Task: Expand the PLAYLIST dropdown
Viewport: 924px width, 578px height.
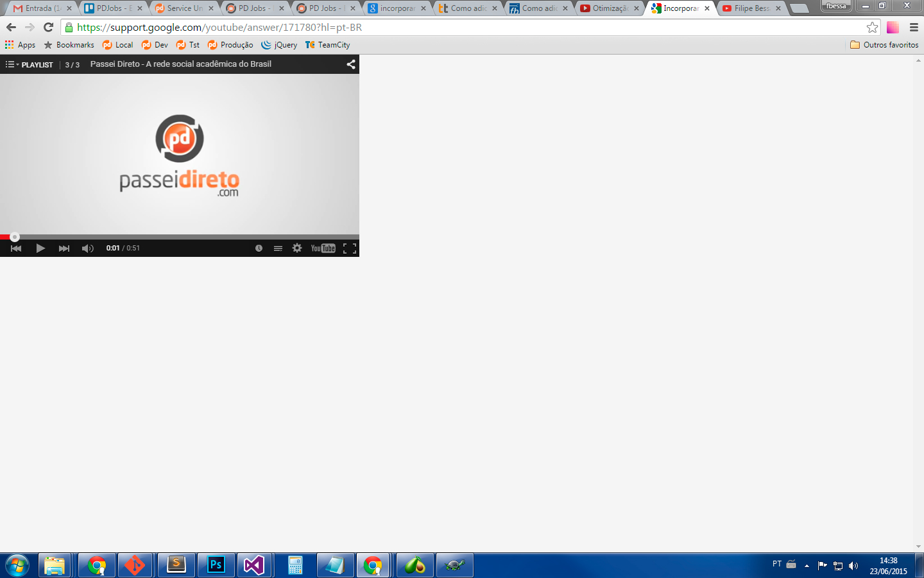Action: point(30,64)
